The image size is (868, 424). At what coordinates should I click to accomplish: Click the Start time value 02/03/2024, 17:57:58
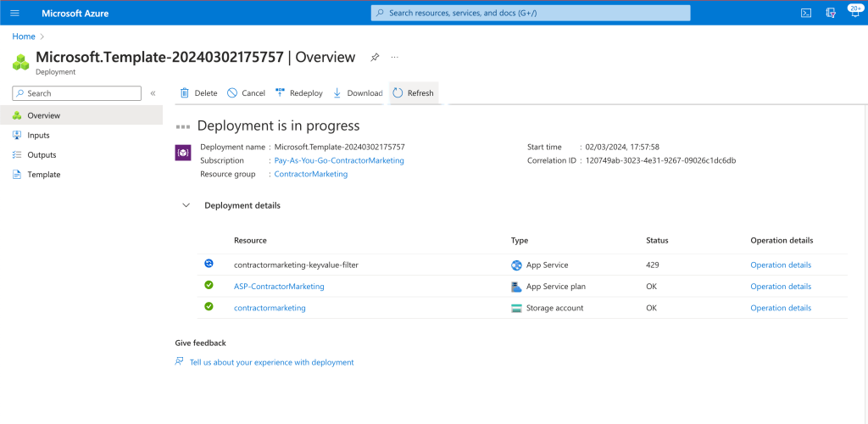point(622,147)
